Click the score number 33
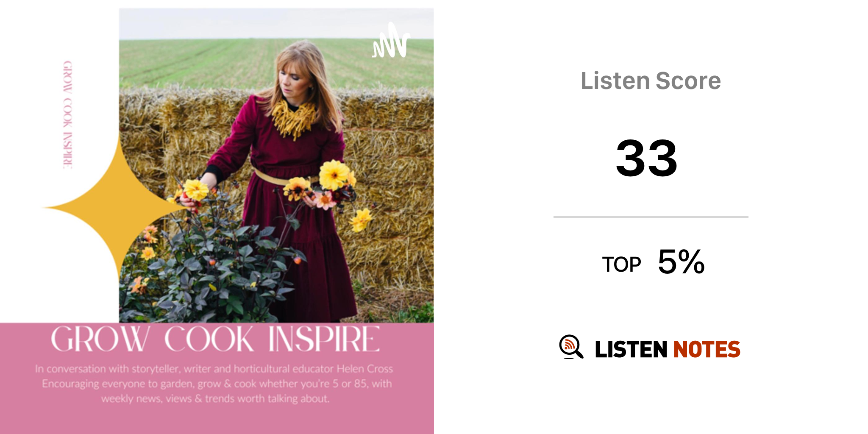This screenshot has width=868, height=434. [x=646, y=159]
